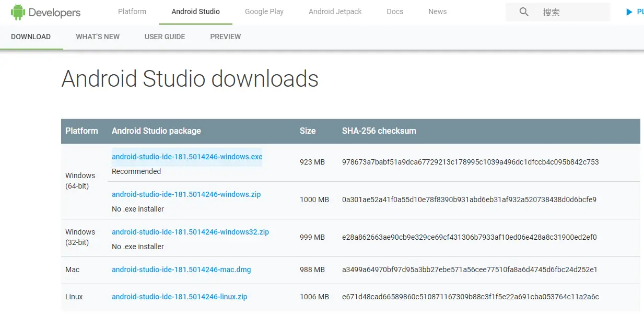Click 'No .exe installer' under windows.zip
Viewport: 644px width, 316px height.
pyautogui.click(x=138, y=209)
